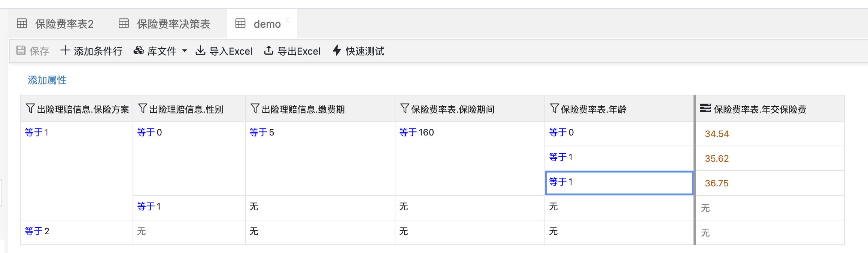The height and width of the screenshot is (253, 868).
Task: Click the library files cubes icon
Action: coord(139,51)
